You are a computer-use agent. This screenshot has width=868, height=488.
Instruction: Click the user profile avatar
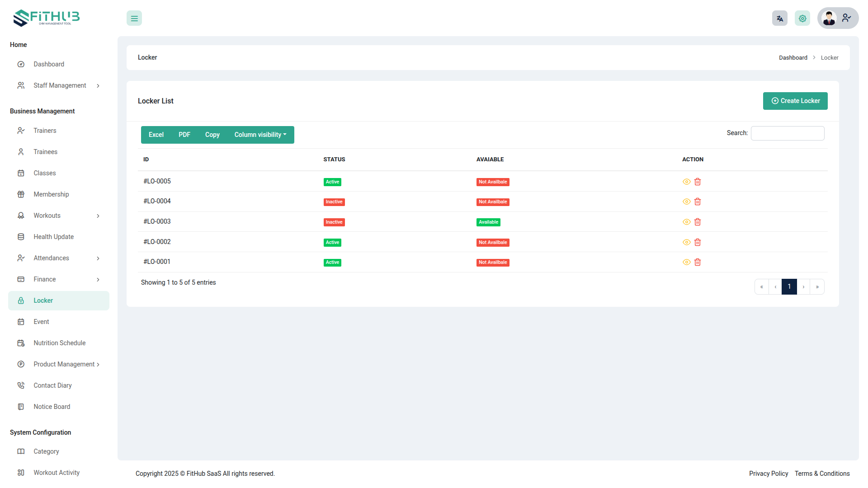tap(830, 19)
